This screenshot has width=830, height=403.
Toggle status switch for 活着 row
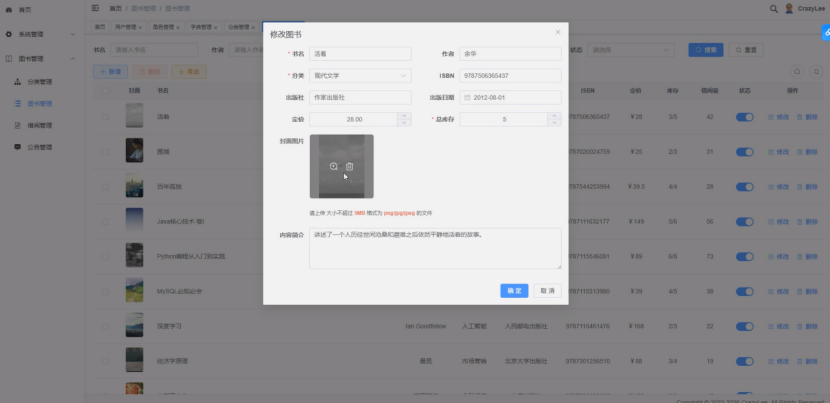click(745, 117)
